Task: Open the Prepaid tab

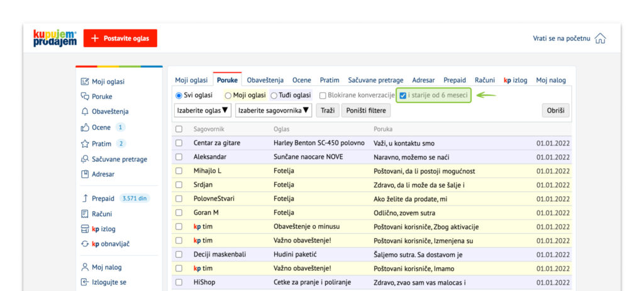Action: point(455,80)
